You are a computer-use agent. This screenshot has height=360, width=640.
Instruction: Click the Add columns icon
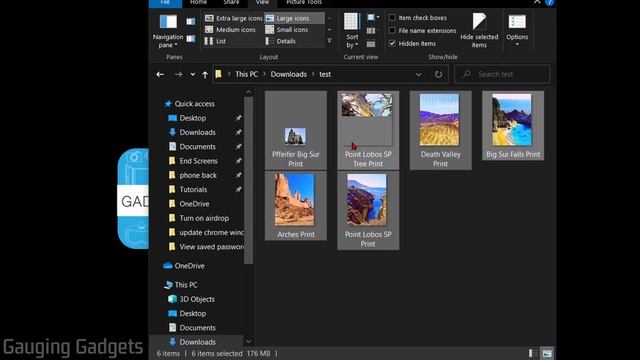tap(371, 31)
